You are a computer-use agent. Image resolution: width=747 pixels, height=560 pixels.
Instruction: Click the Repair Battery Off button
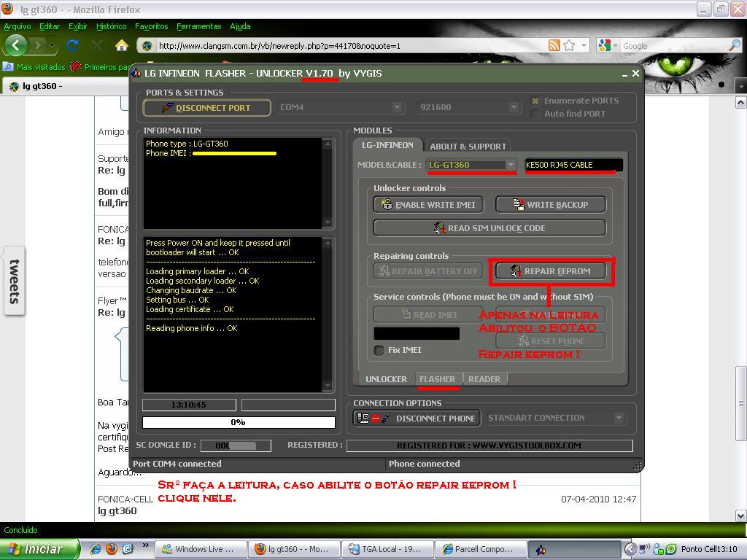pos(427,271)
